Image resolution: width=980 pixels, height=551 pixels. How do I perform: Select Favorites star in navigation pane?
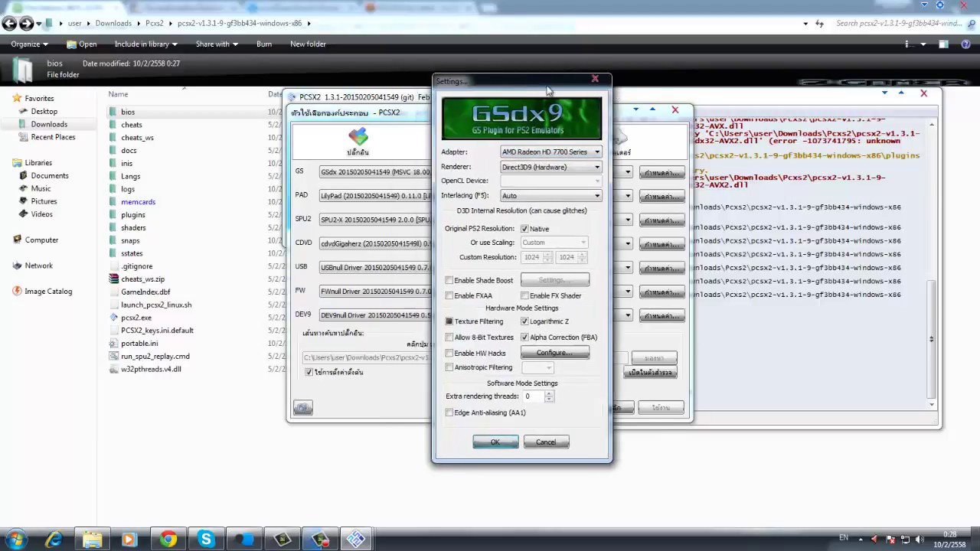pyautogui.click(x=18, y=98)
